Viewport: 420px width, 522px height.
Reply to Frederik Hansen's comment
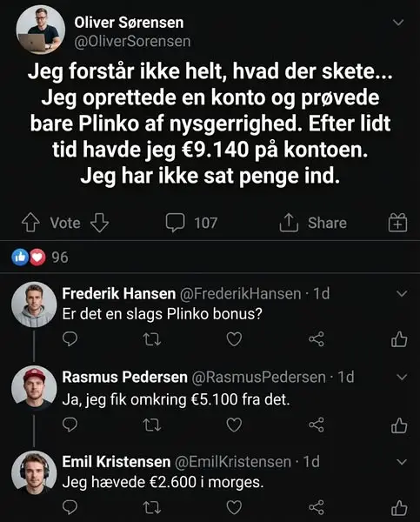(x=70, y=339)
